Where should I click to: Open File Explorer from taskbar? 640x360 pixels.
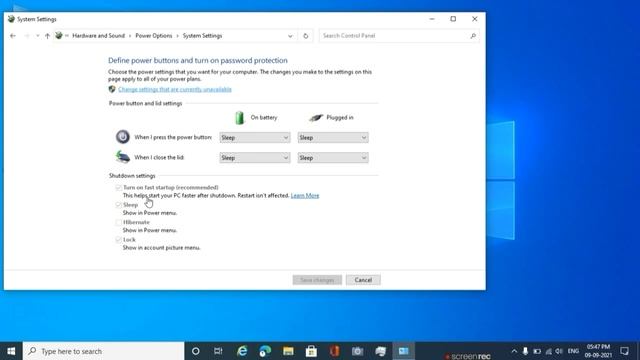[288, 351]
